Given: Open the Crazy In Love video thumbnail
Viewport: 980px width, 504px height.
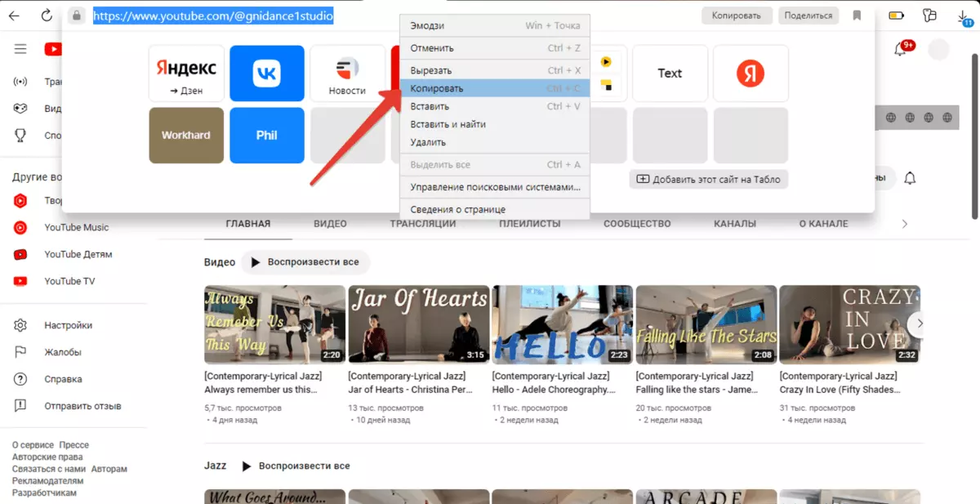Looking at the screenshot, I should click(849, 324).
